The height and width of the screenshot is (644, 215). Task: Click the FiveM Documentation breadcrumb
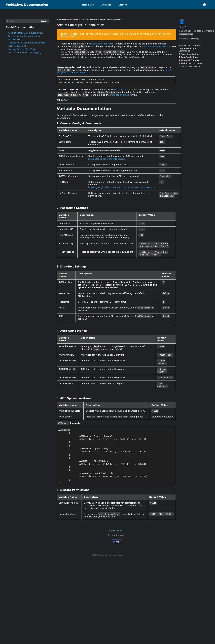89,20
